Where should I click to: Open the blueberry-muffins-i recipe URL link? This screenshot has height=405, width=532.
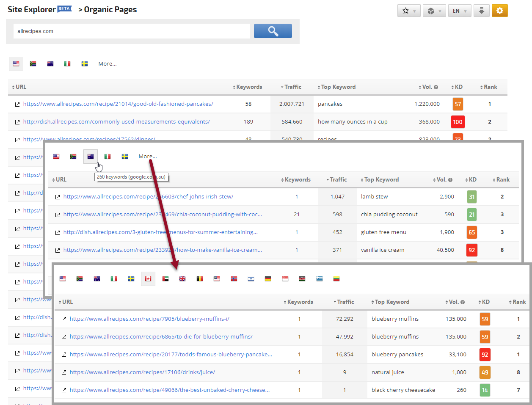coord(149,319)
